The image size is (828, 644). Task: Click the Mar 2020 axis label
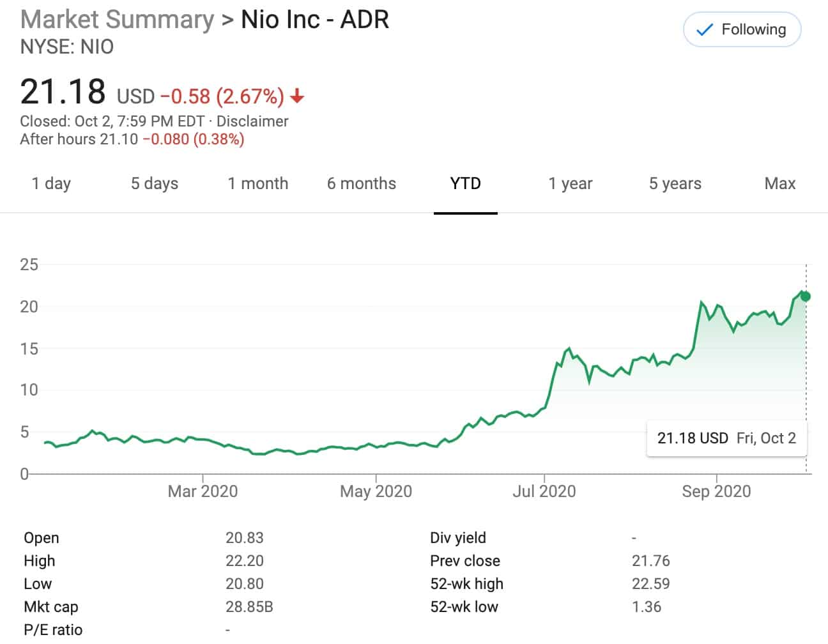203,491
